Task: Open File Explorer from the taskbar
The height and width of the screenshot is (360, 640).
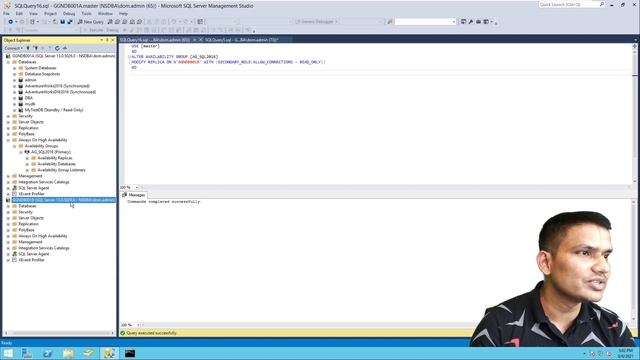Action: [68, 353]
